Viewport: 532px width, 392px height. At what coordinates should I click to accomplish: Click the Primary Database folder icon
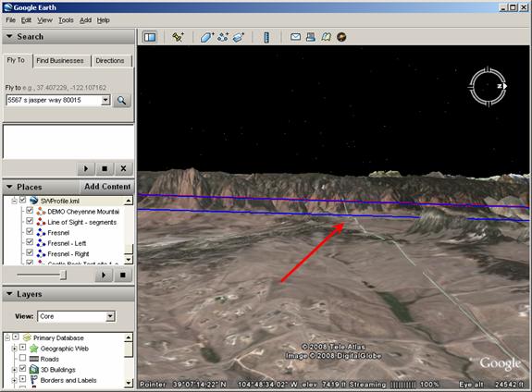(x=27, y=337)
